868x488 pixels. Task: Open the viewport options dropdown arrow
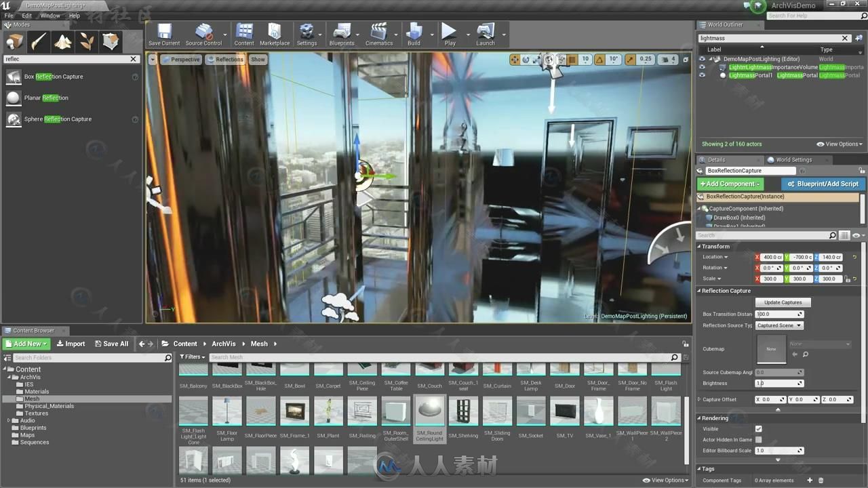coord(153,60)
